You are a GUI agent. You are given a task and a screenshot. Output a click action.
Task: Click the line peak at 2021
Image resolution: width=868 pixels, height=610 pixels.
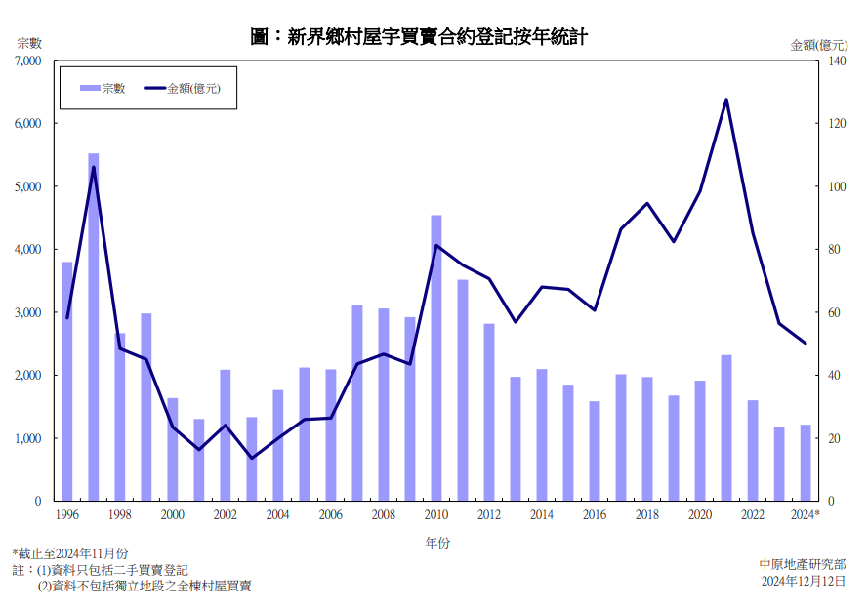click(x=726, y=100)
